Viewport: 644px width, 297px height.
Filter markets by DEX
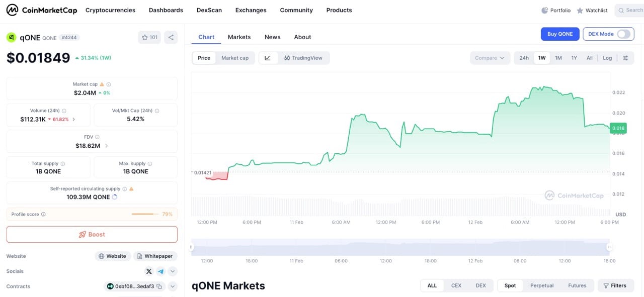coord(481,285)
